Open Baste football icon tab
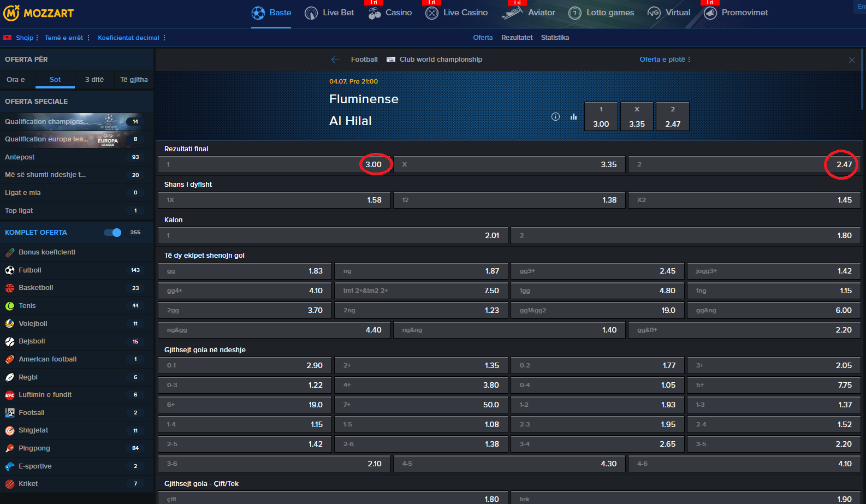Image resolution: width=866 pixels, height=504 pixels. (x=258, y=13)
